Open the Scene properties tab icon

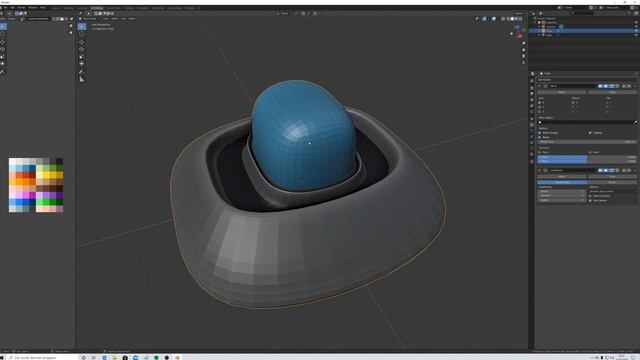tap(532, 105)
